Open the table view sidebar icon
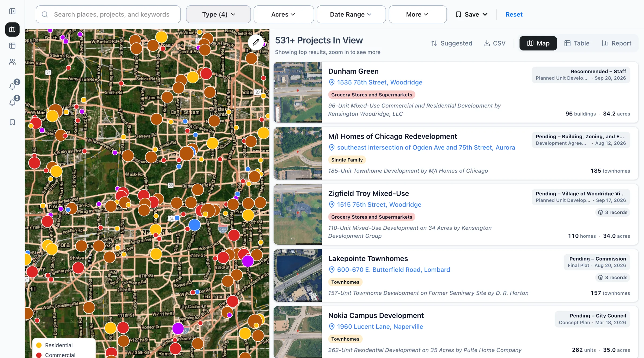644x358 pixels. point(12,46)
